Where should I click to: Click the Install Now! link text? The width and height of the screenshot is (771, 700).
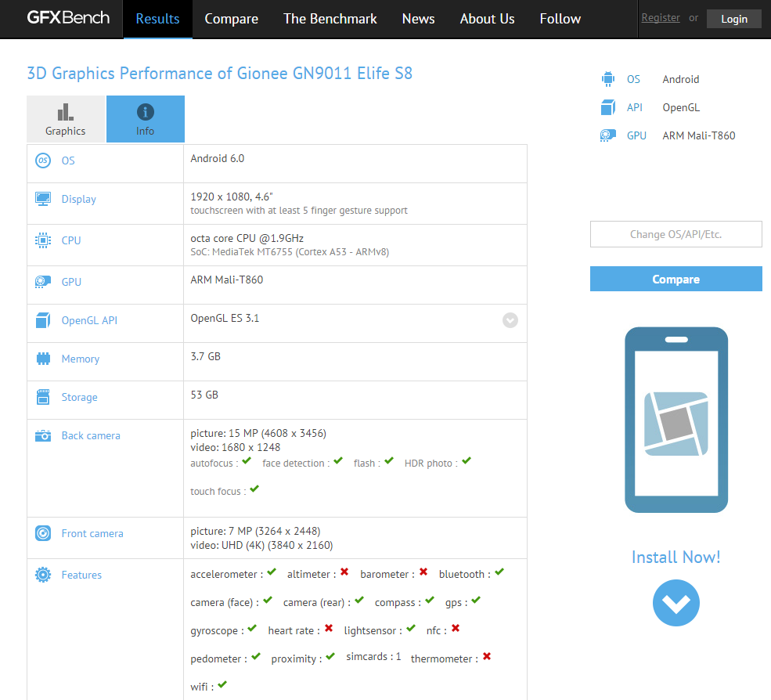point(676,557)
